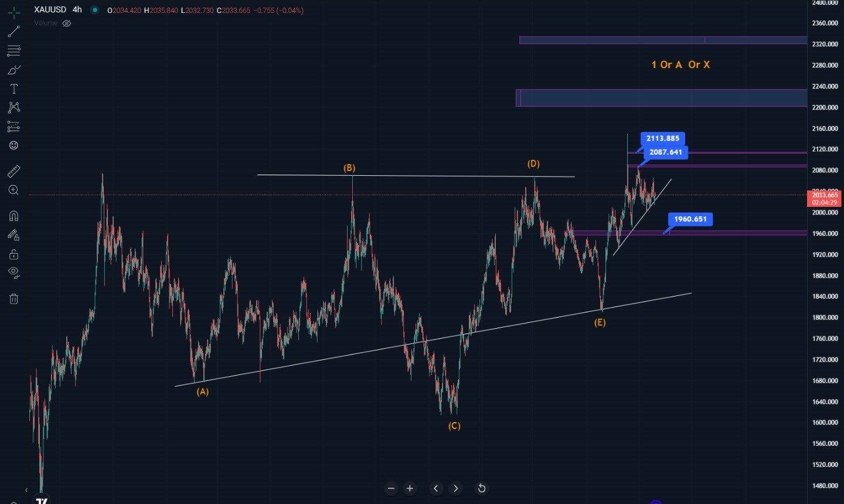Viewport: 844px width, 504px height.
Task: Click the red current price 2033.665 label
Action: (x=825, y=199)
